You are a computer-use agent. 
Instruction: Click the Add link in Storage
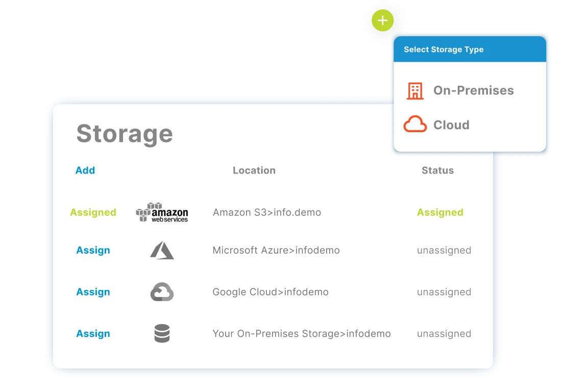85,170
